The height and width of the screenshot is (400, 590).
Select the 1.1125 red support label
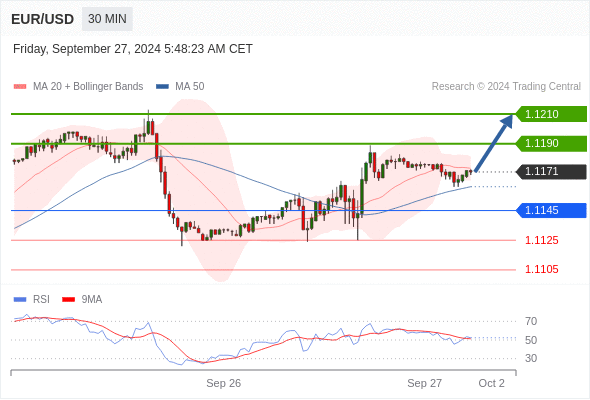tap(541, 240)
